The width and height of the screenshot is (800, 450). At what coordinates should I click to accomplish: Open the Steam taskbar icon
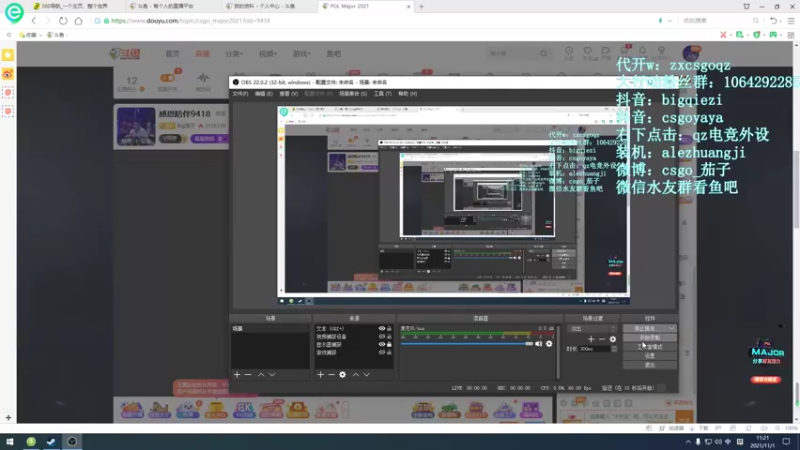coord(51,442)
